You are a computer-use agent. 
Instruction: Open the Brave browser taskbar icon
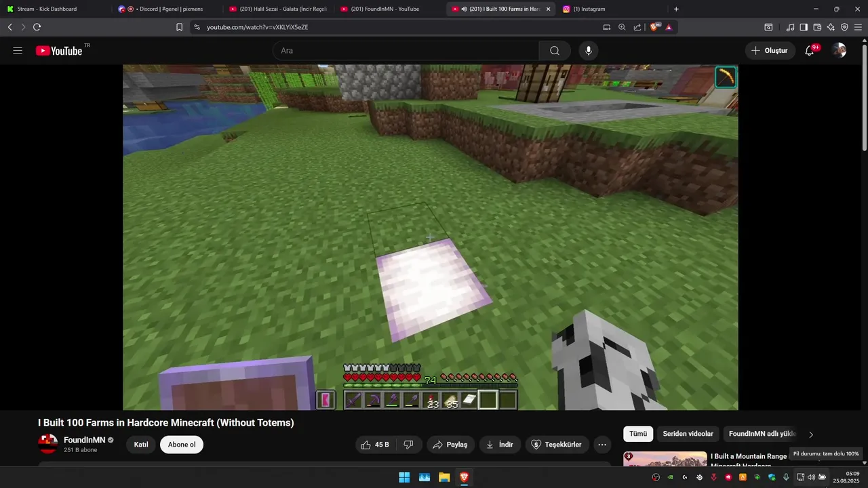click(x=464, y=477)
